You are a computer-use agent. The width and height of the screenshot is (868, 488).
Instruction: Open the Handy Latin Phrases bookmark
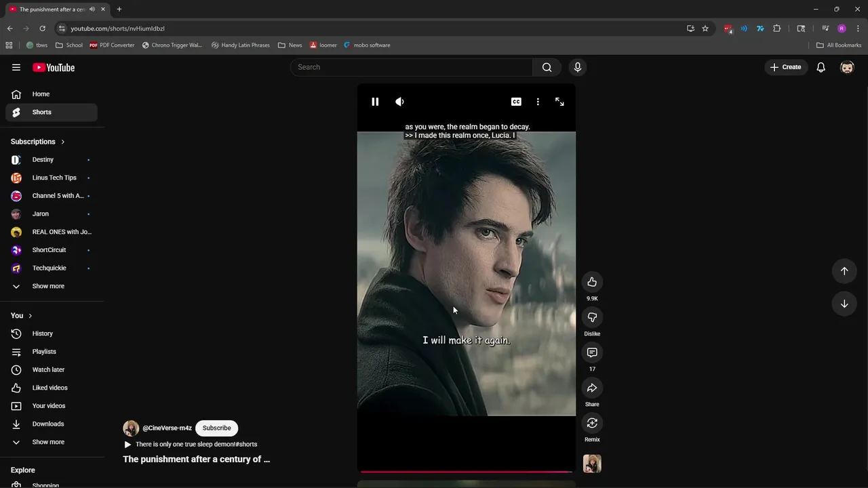pos(240,45)
